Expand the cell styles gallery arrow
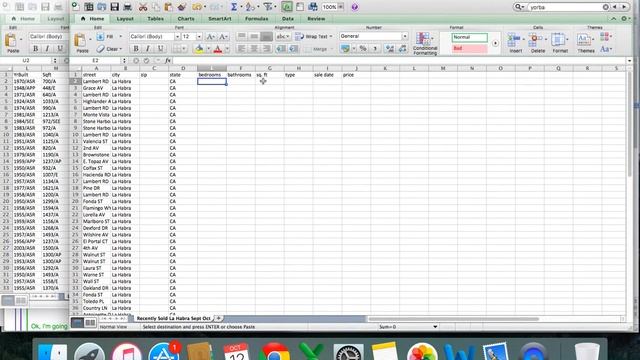The image size is (640, 360). (x=495, y=43)
